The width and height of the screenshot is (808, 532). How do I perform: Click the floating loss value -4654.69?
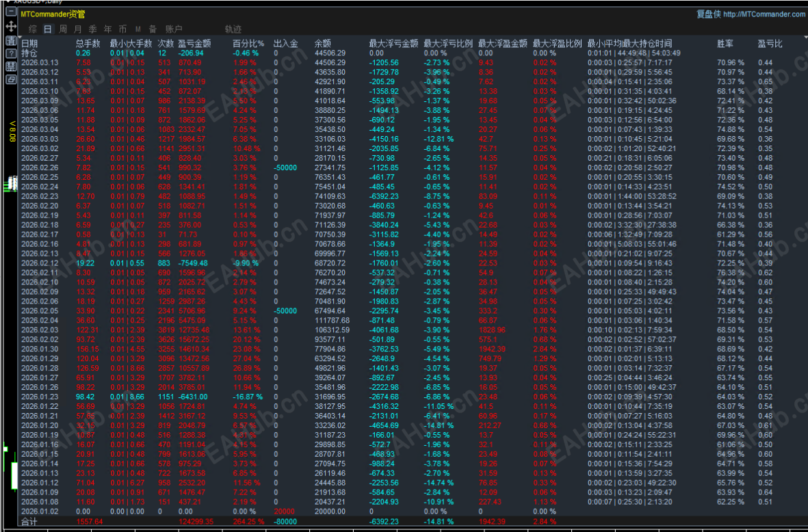[x=384, y=425]
